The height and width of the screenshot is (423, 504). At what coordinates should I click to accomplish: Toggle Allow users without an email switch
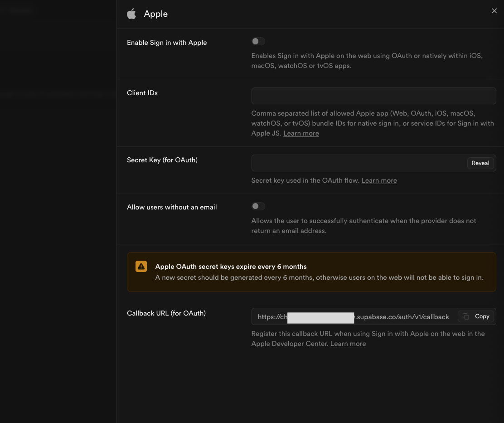258,206
